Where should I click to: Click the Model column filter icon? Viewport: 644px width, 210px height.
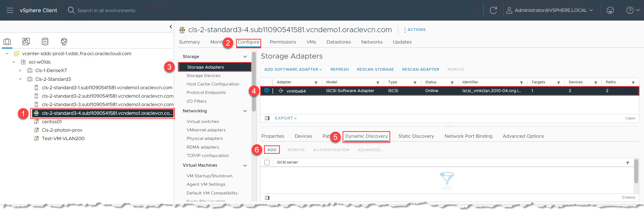click(x=378, y=83)
